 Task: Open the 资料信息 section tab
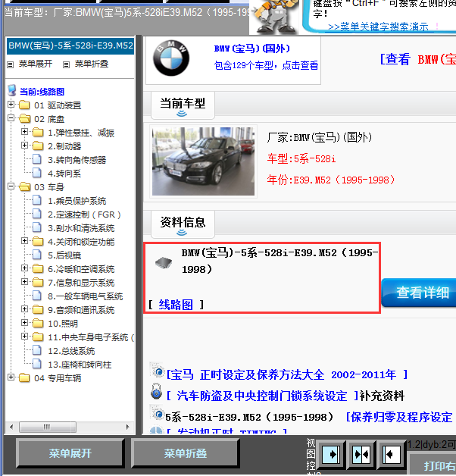point(183,224)
